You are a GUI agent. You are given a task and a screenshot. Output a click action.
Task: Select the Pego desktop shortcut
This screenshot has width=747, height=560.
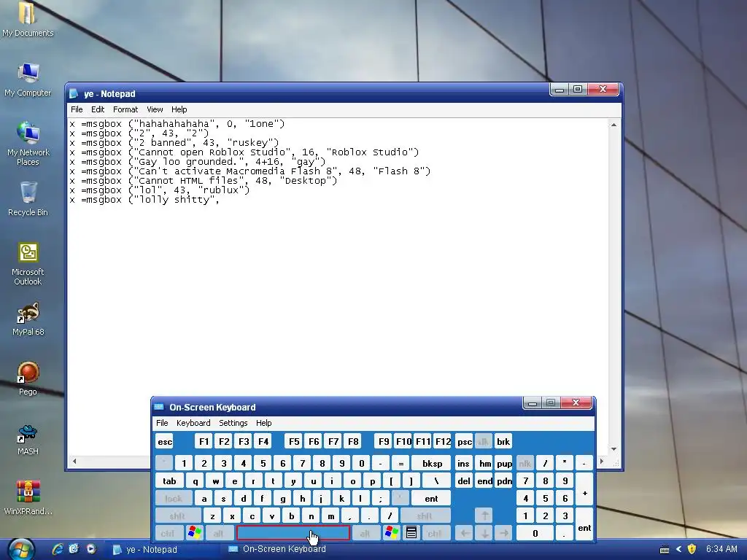click(28, 378)
